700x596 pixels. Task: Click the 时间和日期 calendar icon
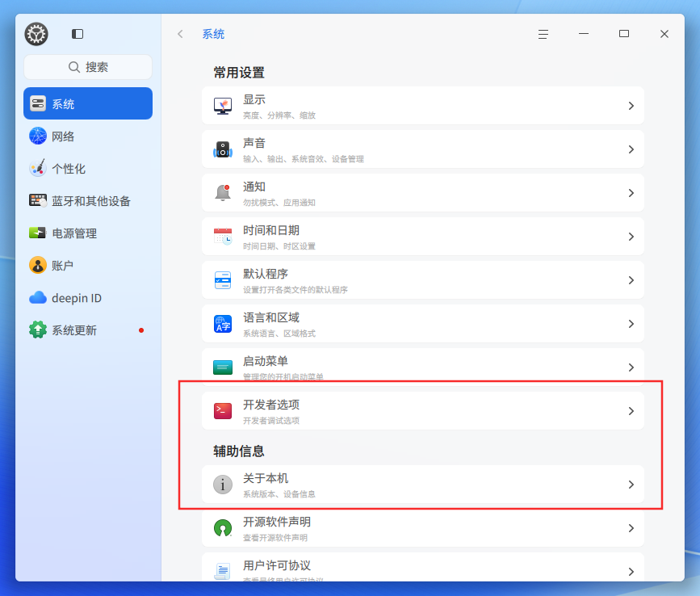(x=223, y=237)
